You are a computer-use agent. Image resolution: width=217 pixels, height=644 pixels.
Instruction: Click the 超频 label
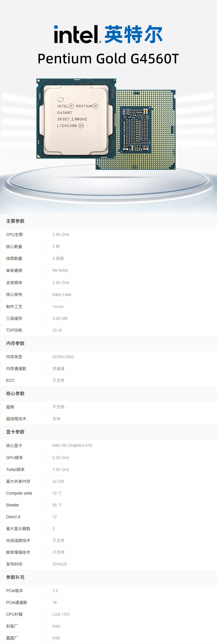(10, 407)
